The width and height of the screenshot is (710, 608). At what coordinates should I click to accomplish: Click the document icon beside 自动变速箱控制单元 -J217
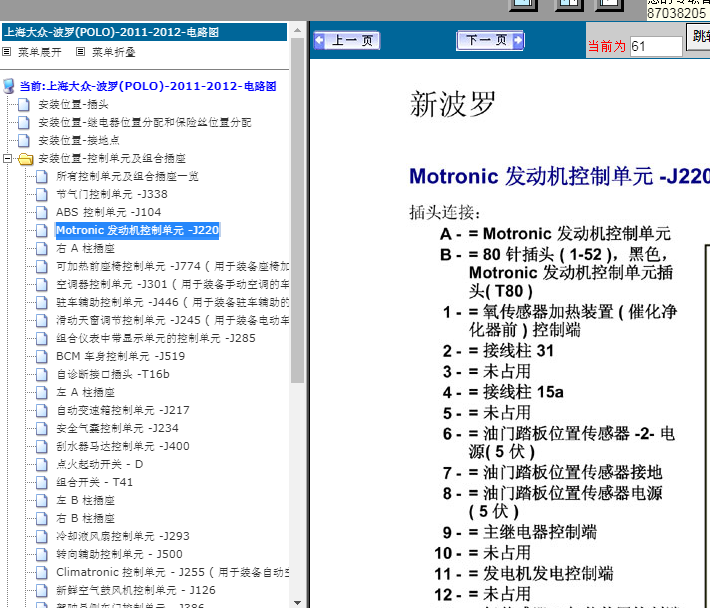(x=42, y=410)
